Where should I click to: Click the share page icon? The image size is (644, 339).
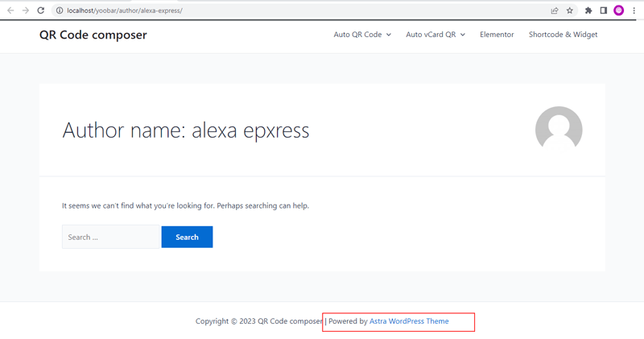click(554, 10)
